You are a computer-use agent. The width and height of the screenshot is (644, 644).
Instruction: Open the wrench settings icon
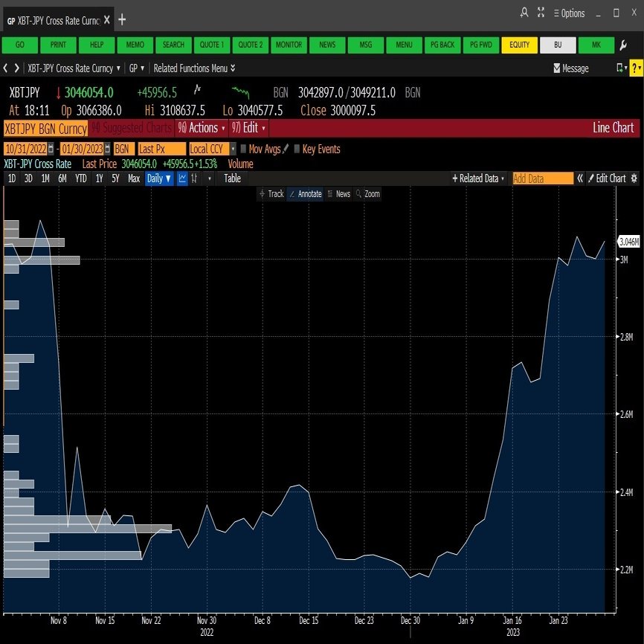click(623, 45)
